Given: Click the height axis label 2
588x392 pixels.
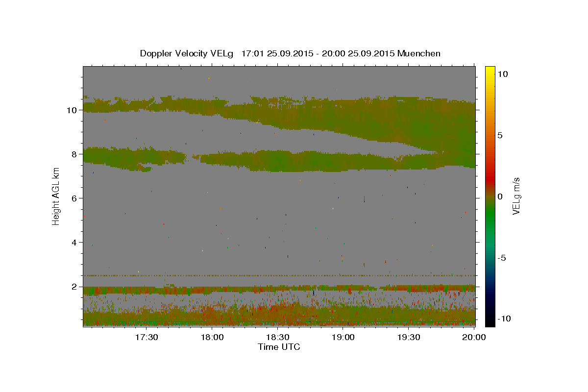Looking at the screenshot, I should [74, 287].
